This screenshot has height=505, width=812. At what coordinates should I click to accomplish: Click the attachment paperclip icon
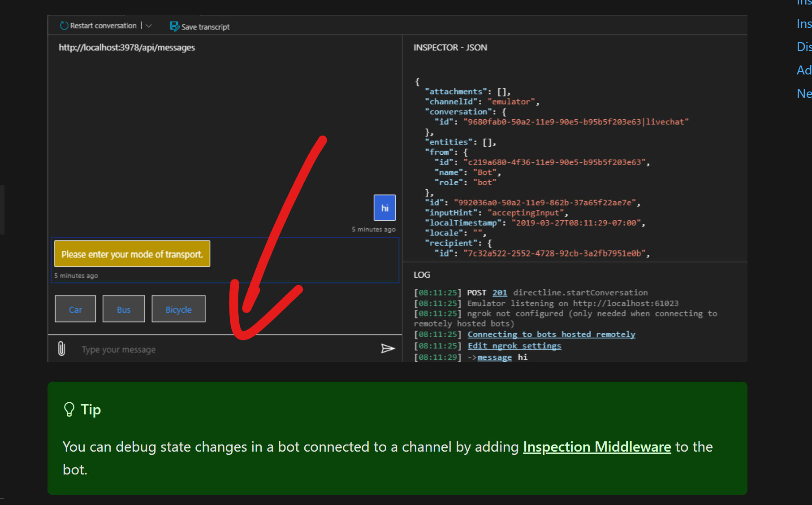point(61,348)
